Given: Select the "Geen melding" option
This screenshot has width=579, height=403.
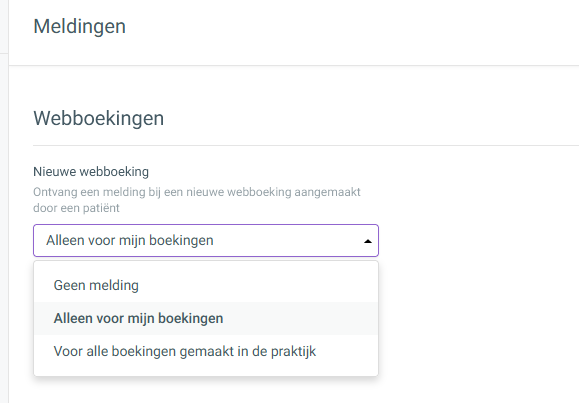Looking at the screenshot, I should [x=206, y=286].
